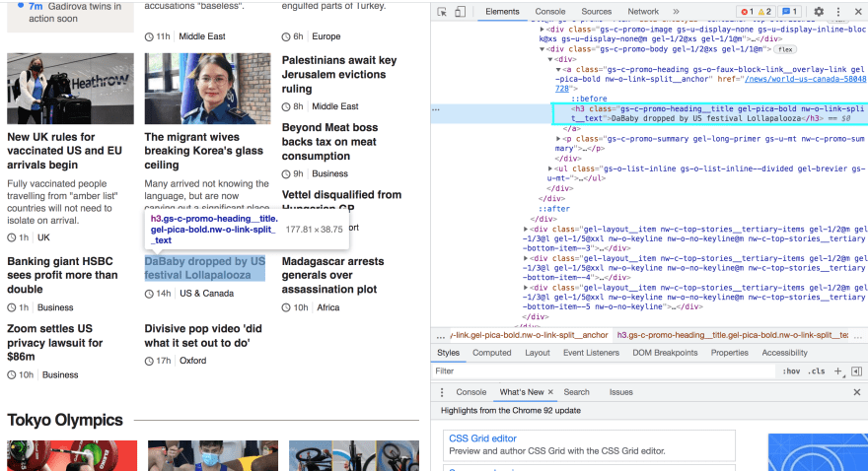This screenshot has width=868, height=471.
Task: Click the ::before pseudo-element row
Action: click(x=589, y=99)
